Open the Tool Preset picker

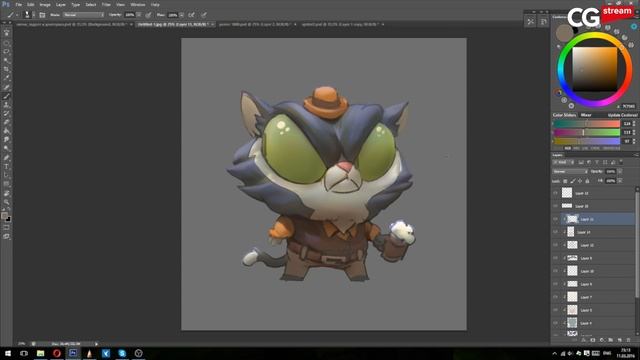pos(12,15)
